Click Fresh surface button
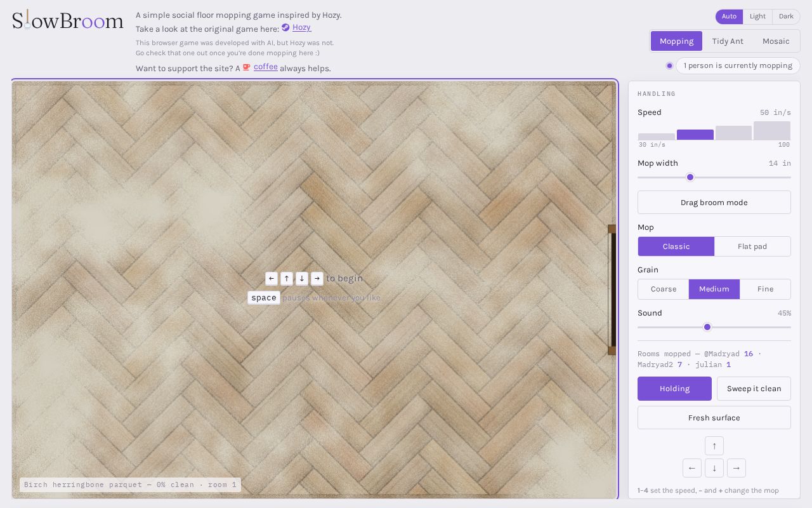 [714, 418]
